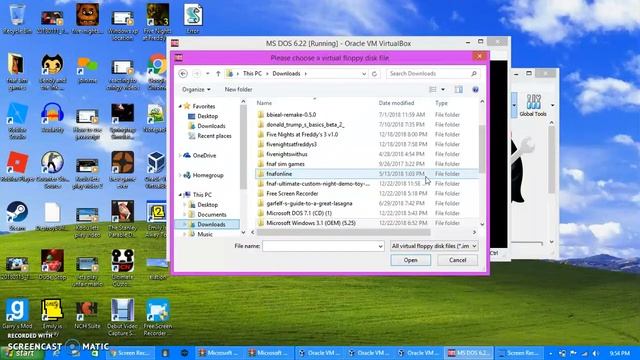Open Garry's Mod desktop shortcut

pos(17,313)
